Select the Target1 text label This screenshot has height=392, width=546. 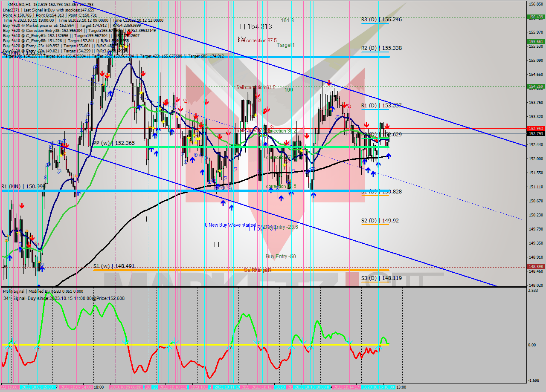coord(285,45)
